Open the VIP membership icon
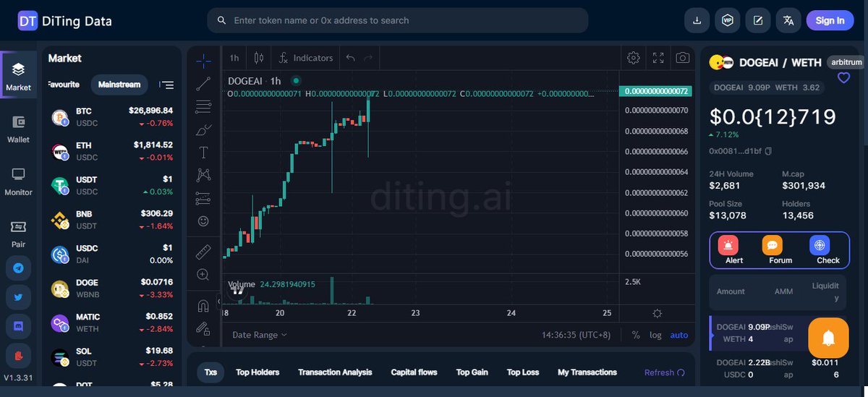 point(728,20)
